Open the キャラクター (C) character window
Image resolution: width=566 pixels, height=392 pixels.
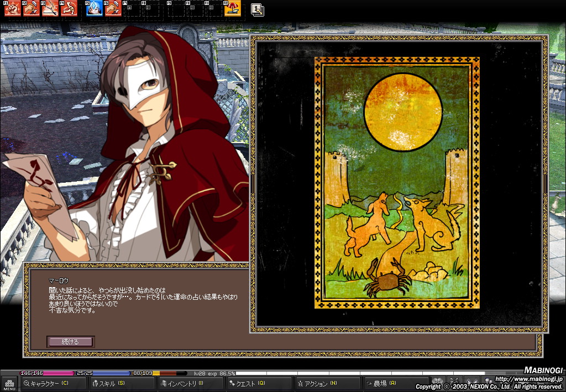[54, 384]
